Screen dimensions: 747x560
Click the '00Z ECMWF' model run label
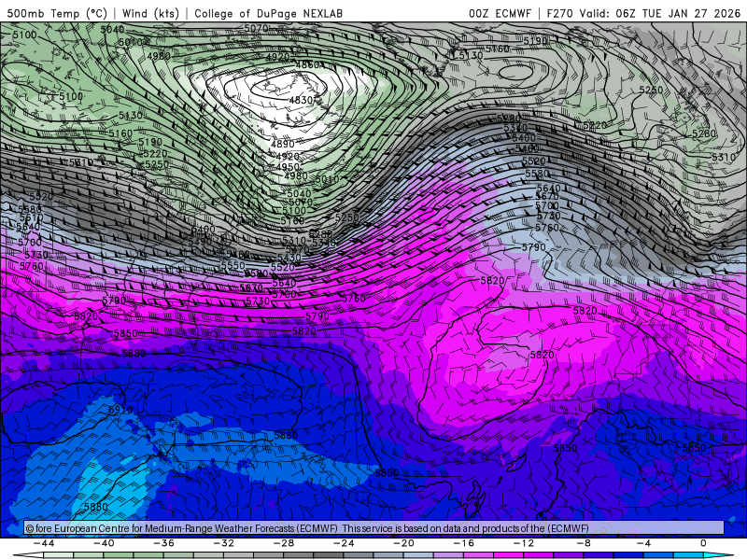[500, 13]
